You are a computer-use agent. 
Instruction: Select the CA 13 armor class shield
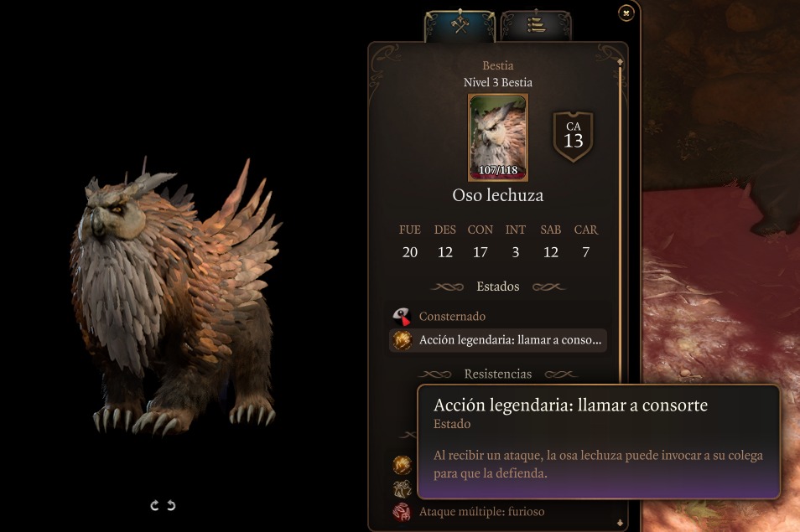573,136
